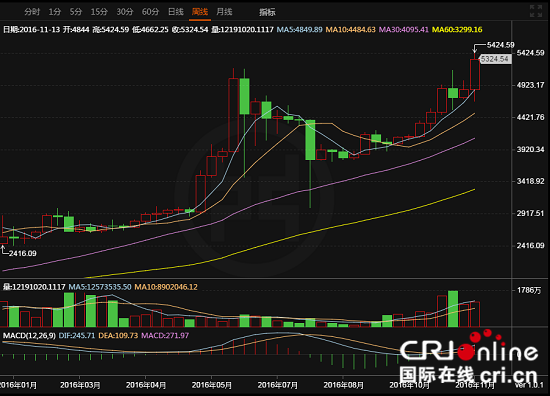
Task: Open the 日线 daily chart
Action: pyautogui.click(x=176, y=12)
